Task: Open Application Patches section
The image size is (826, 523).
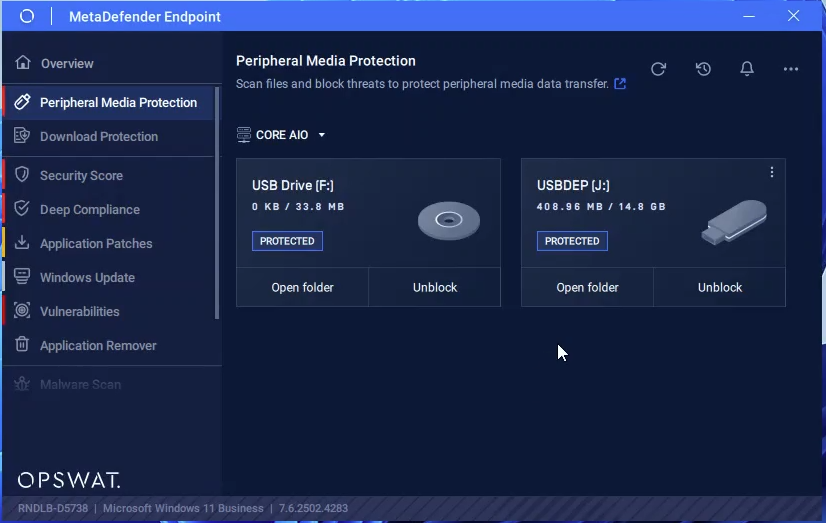Action: (x=96, y=243)
